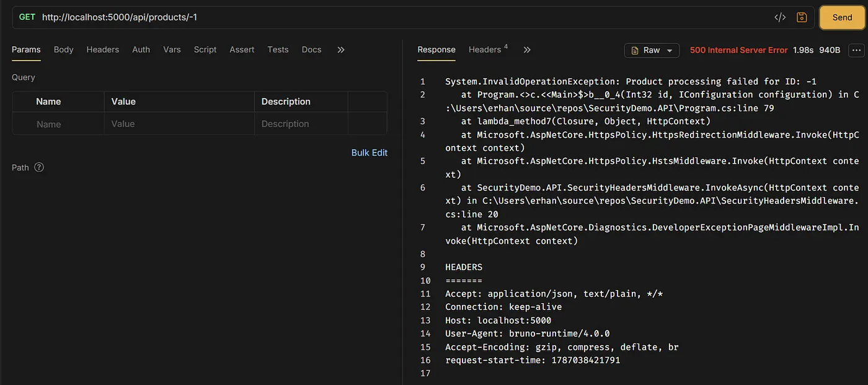Click the query Description input field
Viewport: 868px width, 385px height.
pos(301,124)
